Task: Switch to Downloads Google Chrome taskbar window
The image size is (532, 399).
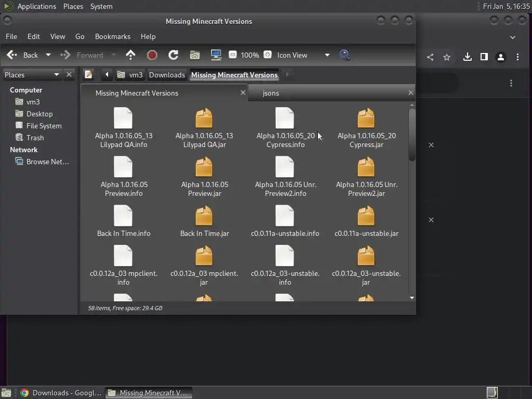Action: point(61,393)
